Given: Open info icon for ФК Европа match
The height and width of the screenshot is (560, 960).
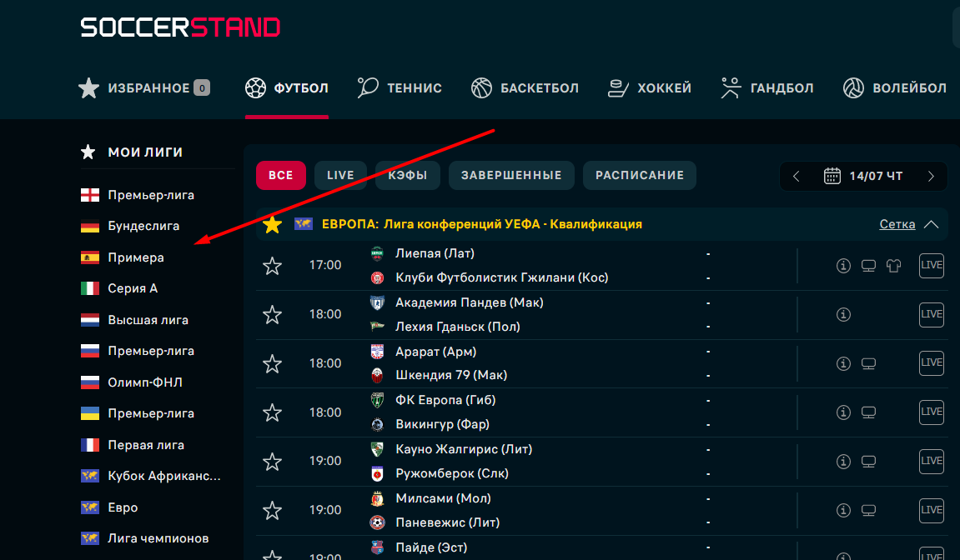Looking at the screenshot, I should pos(844,412).
